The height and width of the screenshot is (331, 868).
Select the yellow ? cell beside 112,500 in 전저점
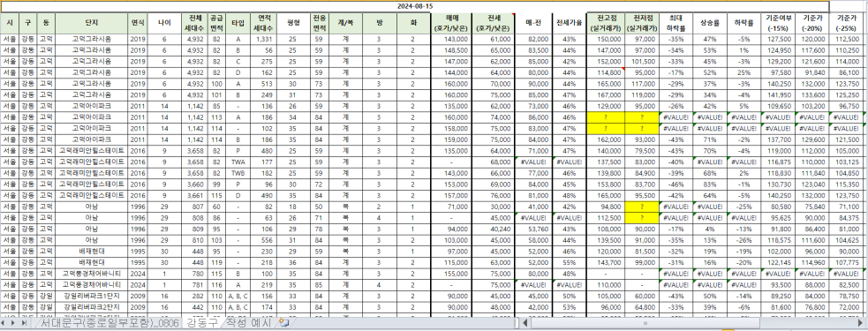click(642, 217)
